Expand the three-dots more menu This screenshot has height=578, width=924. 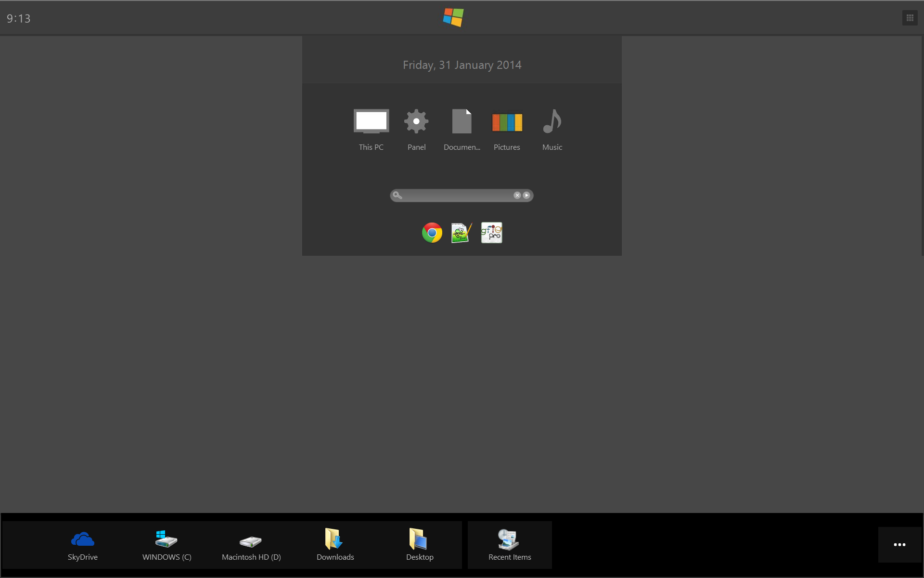(899, 545)
